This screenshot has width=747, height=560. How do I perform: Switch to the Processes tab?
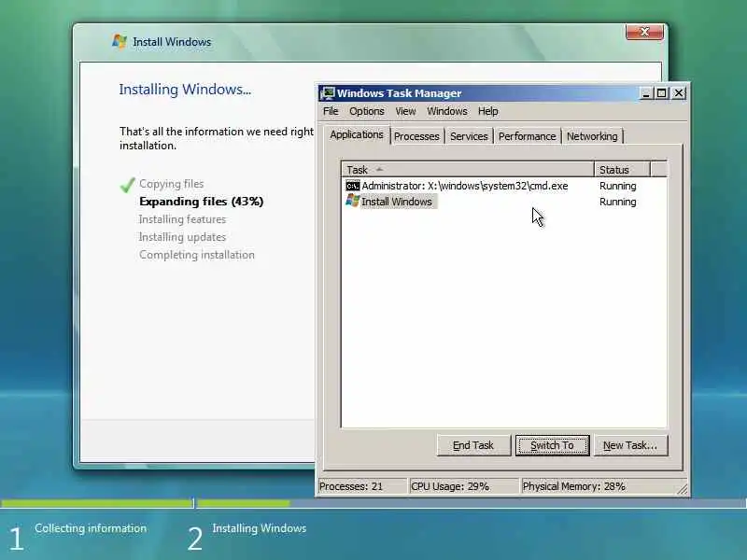pos(416,136)
